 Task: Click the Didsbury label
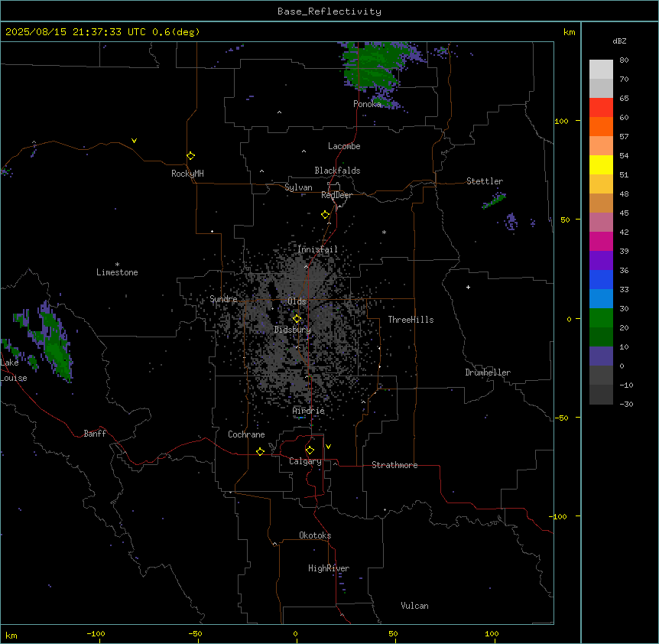tap(293, 330)
